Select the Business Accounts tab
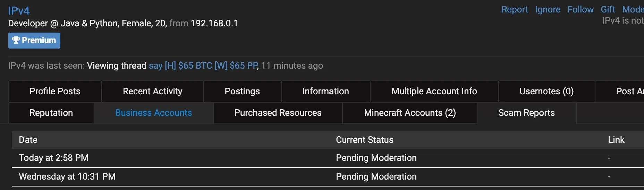 (x=153, y=113)
